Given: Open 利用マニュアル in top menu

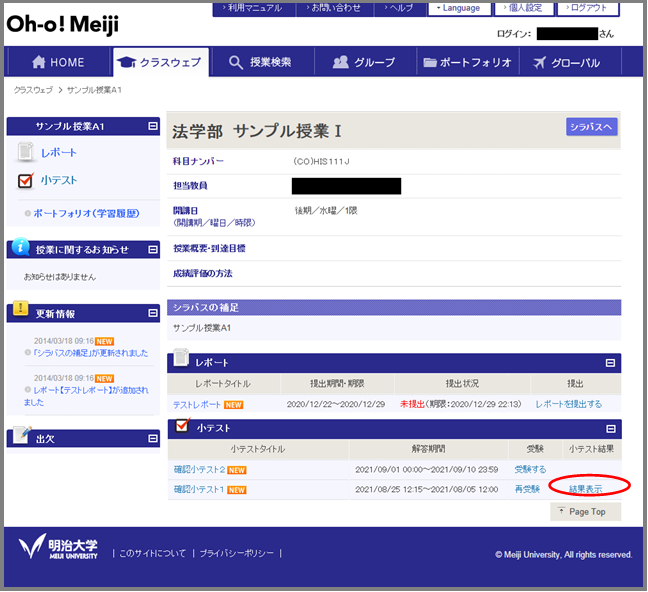Looking at the screenshot, I should [252, 8].
